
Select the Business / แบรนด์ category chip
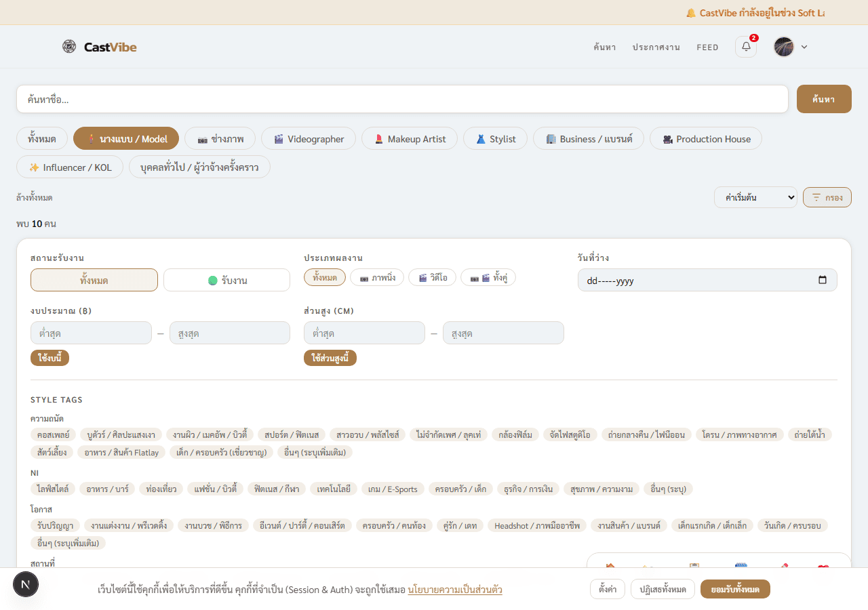click(x=589, y=139)
